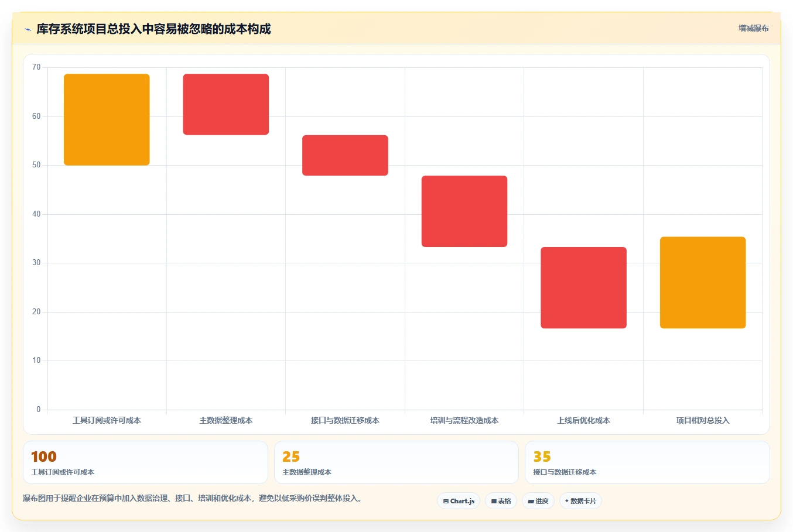Click the x-axis label 上线后优化成本
Viewport: 793px width, 532px height.
point(583,420)
